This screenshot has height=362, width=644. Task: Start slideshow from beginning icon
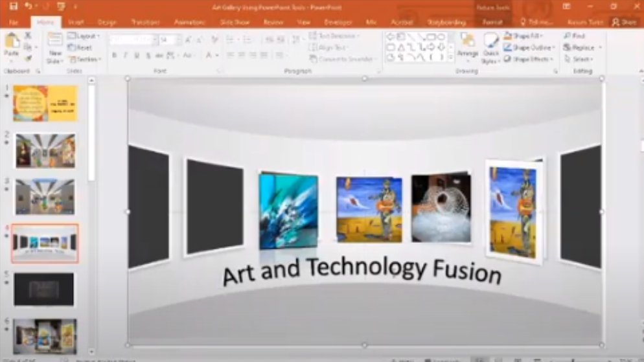[x=61, y=6]
